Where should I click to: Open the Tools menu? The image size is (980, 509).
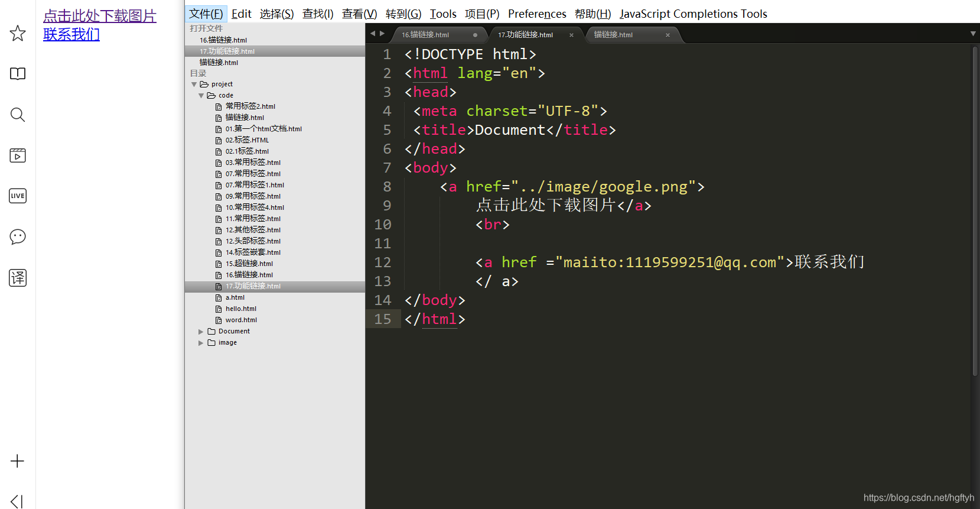click(x=443, y=14)
